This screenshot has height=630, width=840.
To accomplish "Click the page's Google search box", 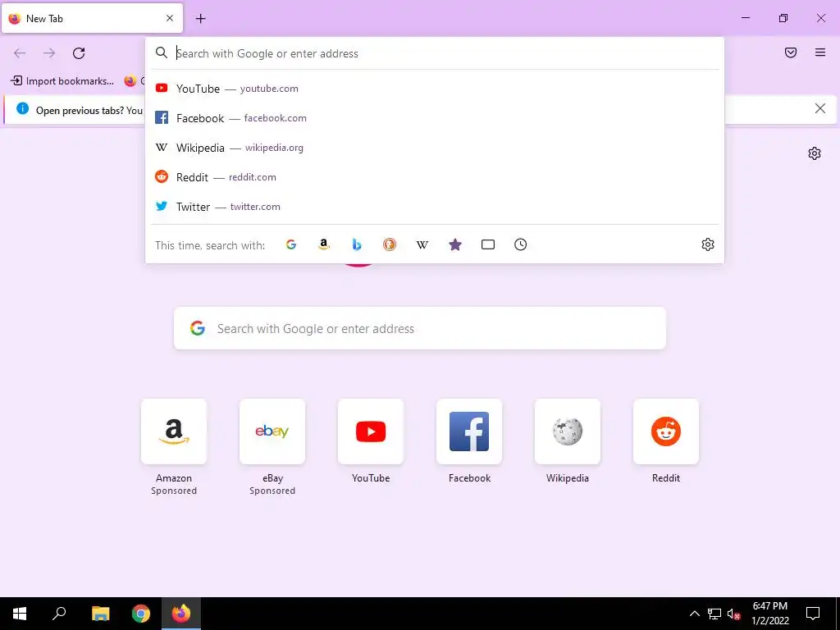I will coord(420,328).
